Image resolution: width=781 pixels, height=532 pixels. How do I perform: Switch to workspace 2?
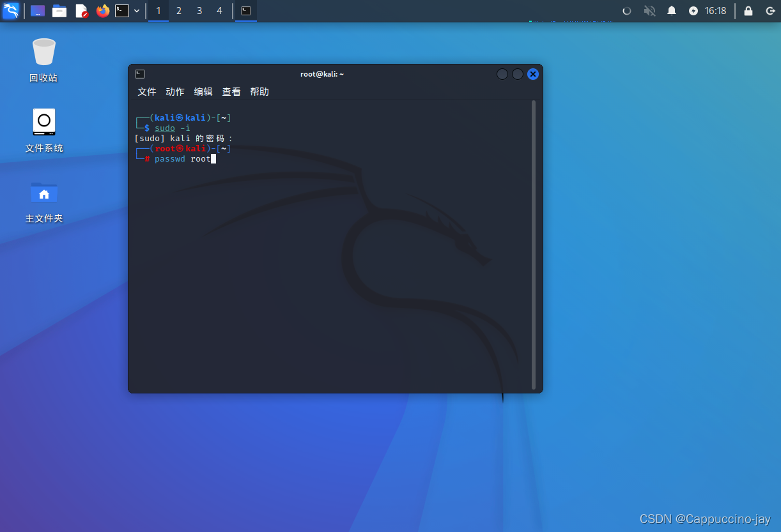pos(179,11)
